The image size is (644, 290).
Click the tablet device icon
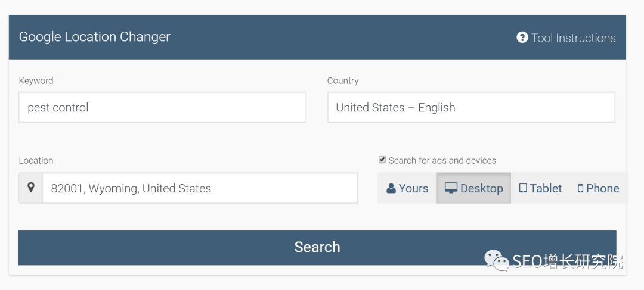[523, 188]
